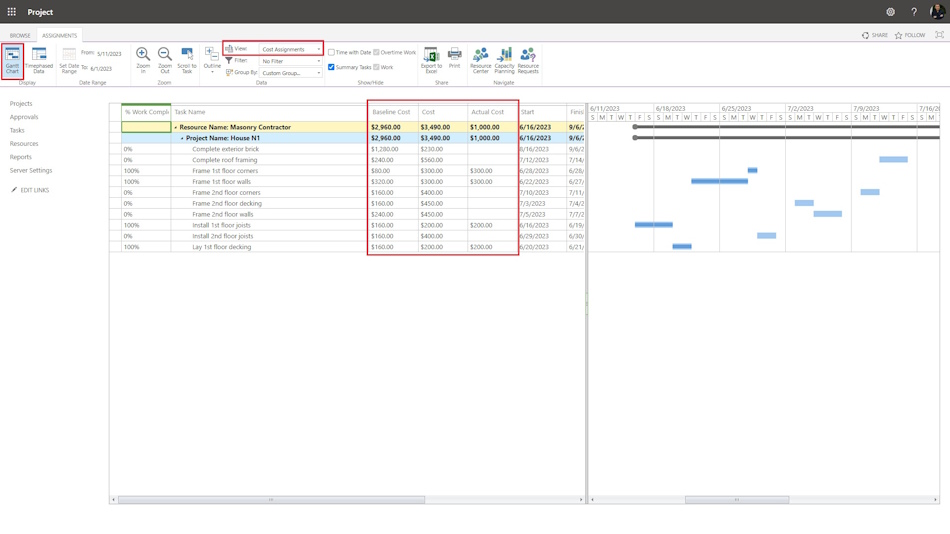Expand the Outline dropdown arrow
This screenshot has width=950, height=534.
(x=212, y=72)
